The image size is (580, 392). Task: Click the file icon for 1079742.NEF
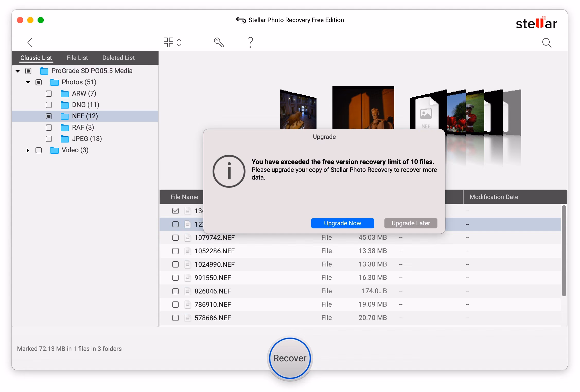pos(188,238)
